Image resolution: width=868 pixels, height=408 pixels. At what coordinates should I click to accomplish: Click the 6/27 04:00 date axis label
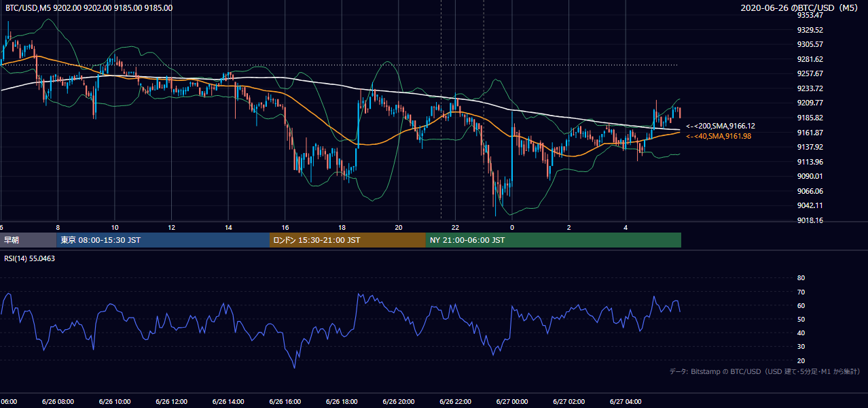[626, 402]
